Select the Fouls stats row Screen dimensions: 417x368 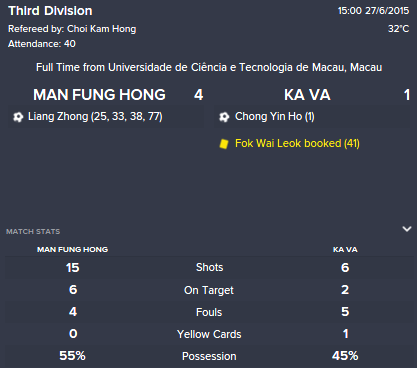coord(209,312)
